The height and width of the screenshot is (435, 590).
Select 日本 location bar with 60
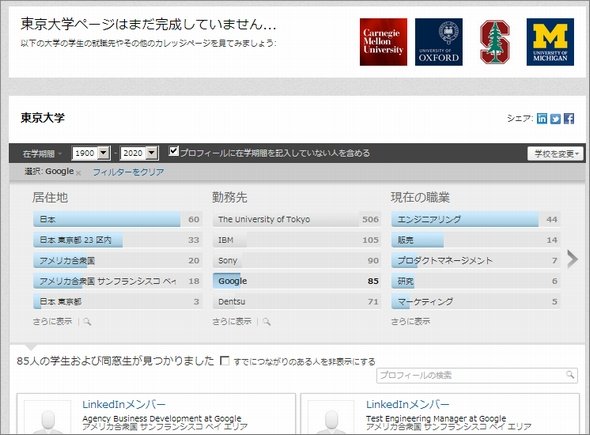(x=117, y=219)
